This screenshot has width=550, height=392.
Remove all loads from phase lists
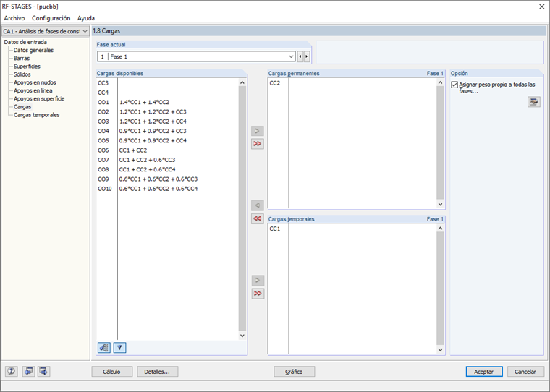258,219
